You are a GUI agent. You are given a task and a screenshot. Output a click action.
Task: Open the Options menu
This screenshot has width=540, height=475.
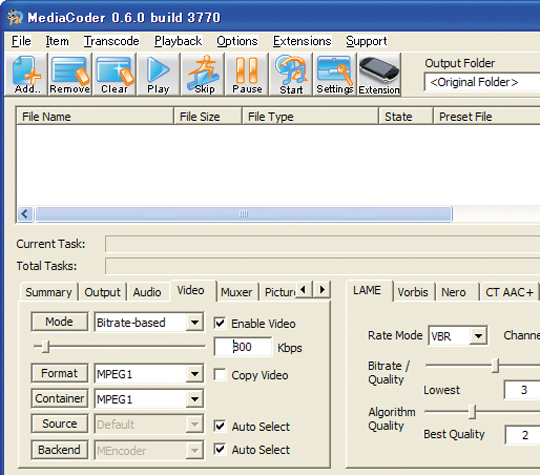[237, 41]
